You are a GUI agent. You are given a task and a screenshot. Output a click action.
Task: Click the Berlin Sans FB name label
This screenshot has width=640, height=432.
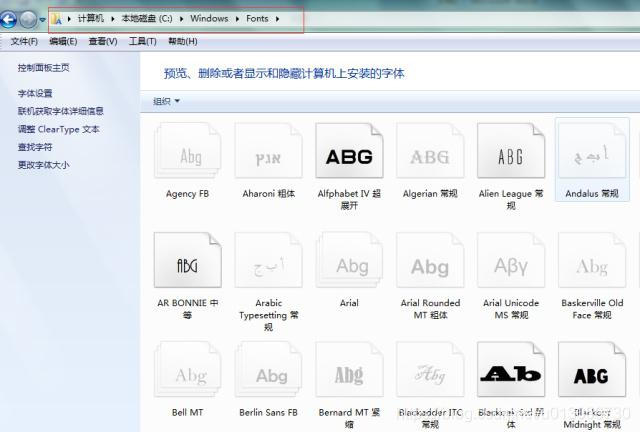(x=268, y=412)
